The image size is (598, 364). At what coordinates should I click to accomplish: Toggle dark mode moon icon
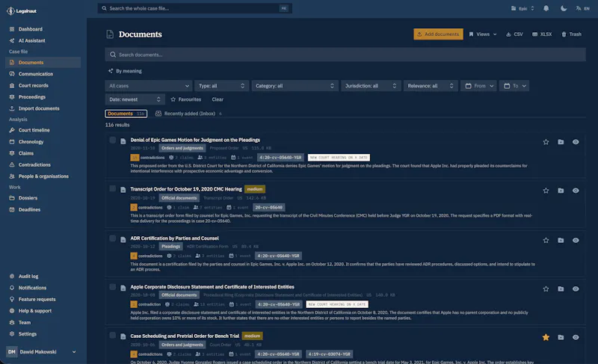(564, 8)
